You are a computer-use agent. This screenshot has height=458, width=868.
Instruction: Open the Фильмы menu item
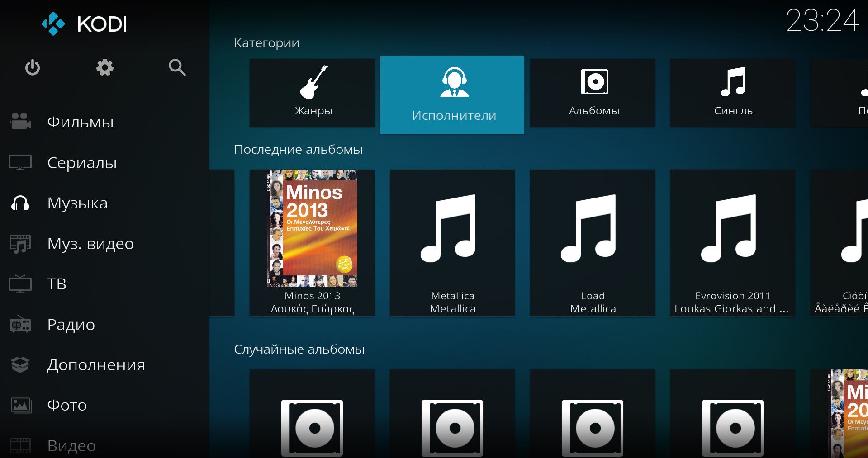pos(81,122)
